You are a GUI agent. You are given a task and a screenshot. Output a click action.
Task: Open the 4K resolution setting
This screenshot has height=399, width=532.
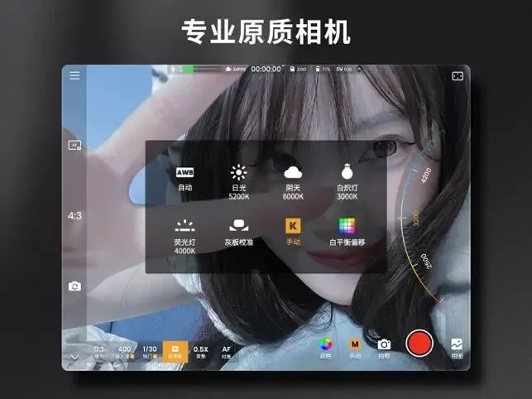[74, 146]
